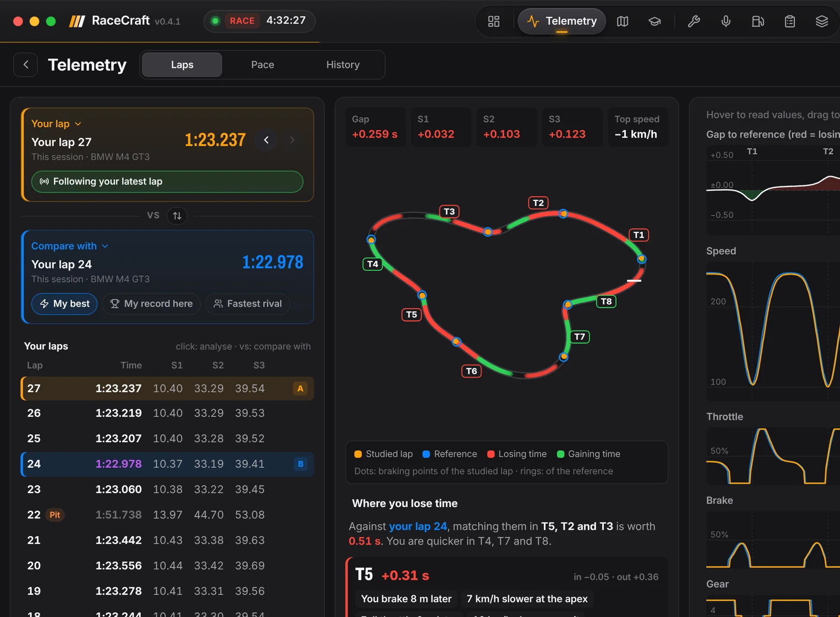Open the T5 +0.31 s corner card
840x617 pixels.
(x=507, y=587)
